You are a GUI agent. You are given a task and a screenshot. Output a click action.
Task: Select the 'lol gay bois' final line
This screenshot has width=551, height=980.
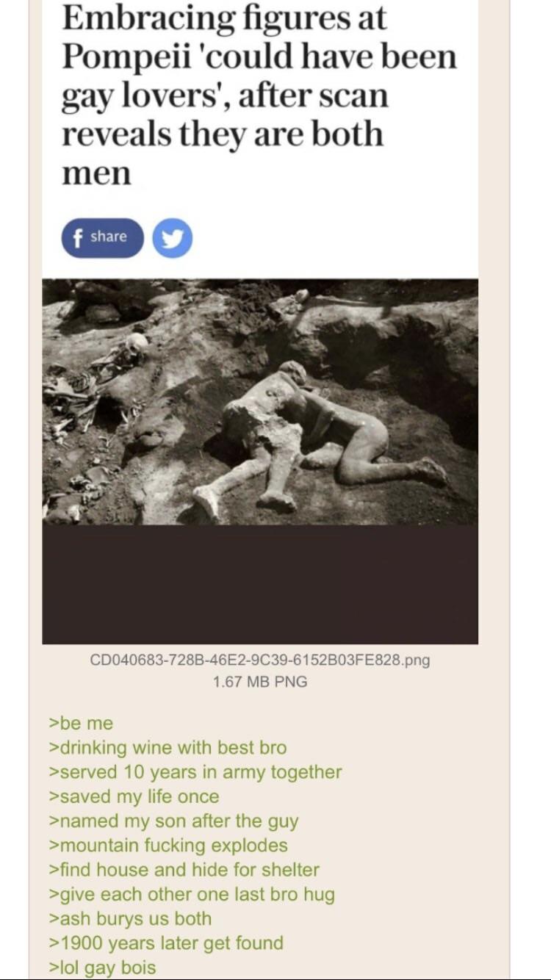[x=102, y=968]
